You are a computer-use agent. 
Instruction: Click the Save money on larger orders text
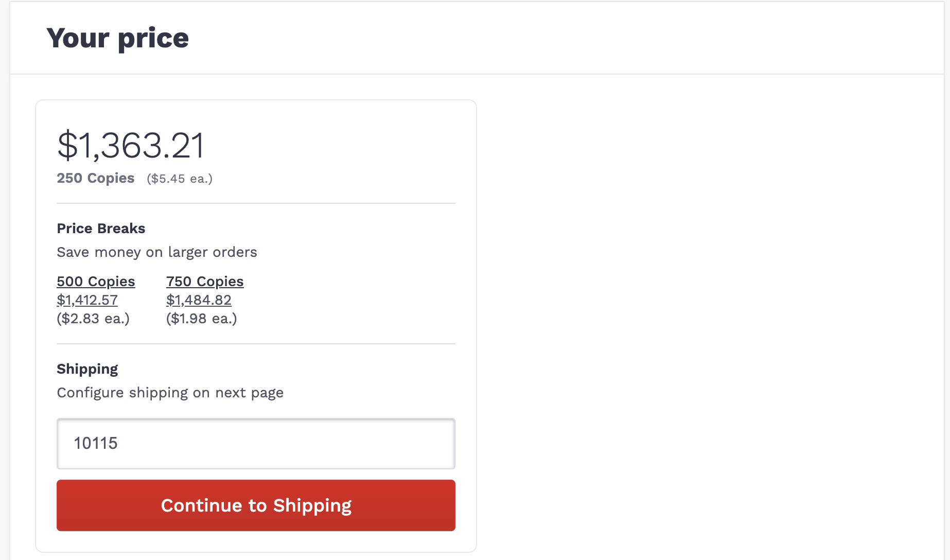(156, 252)
